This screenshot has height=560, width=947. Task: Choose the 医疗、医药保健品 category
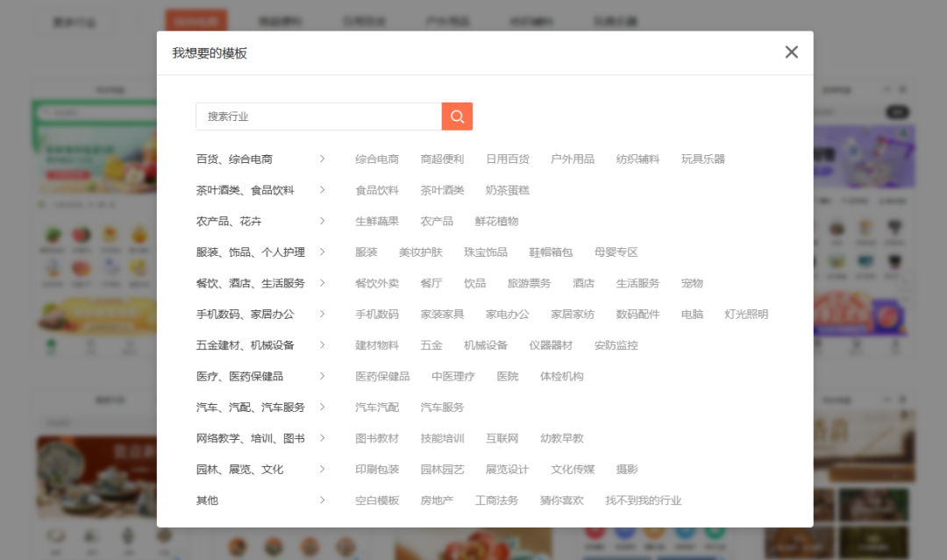point(239,376)
